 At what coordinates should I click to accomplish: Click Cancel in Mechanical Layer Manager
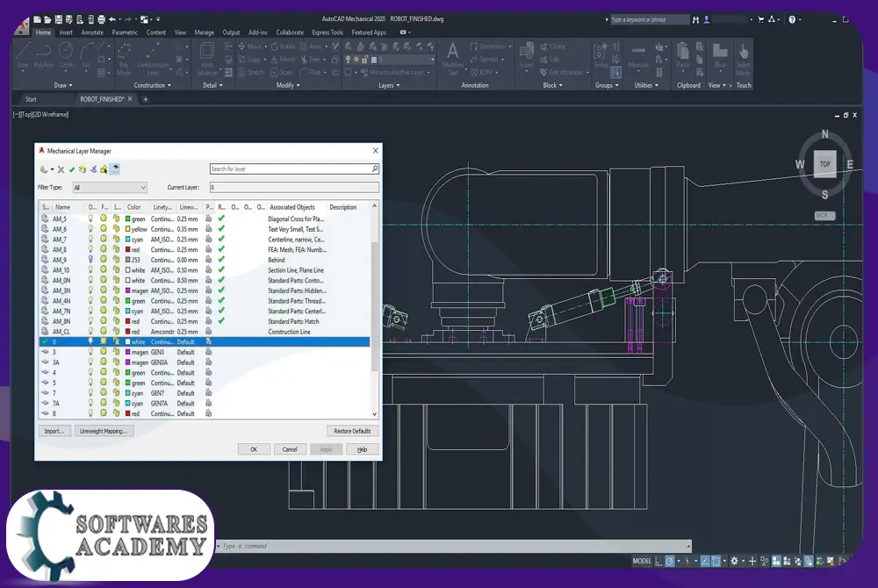pos(290,449)
